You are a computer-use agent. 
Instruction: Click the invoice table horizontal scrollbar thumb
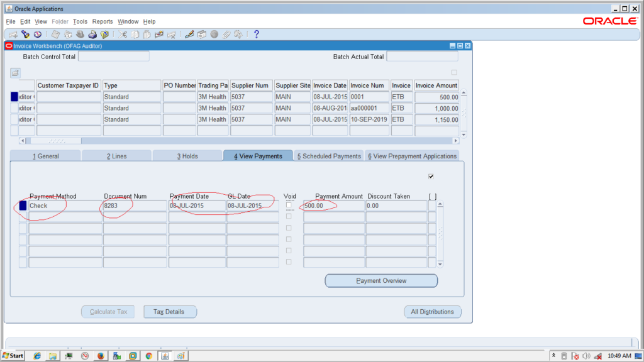pyautogui.click(x=56, y=141)
